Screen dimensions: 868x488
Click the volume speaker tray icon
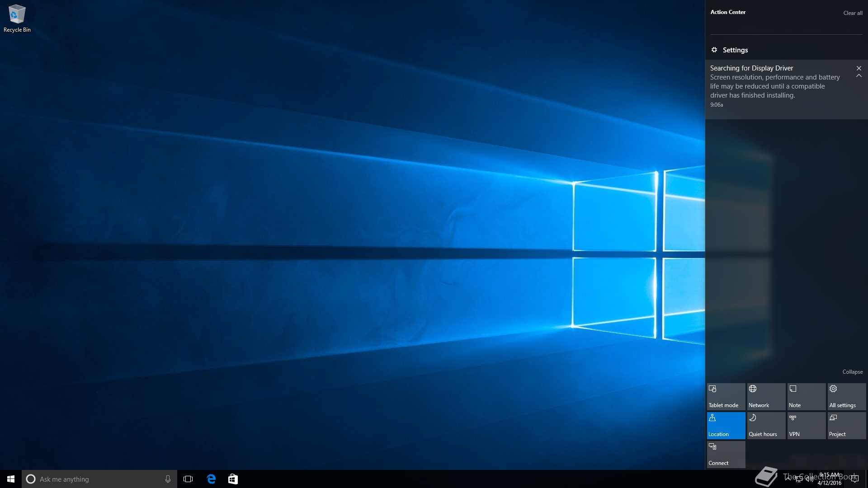(x=809, y=479)
